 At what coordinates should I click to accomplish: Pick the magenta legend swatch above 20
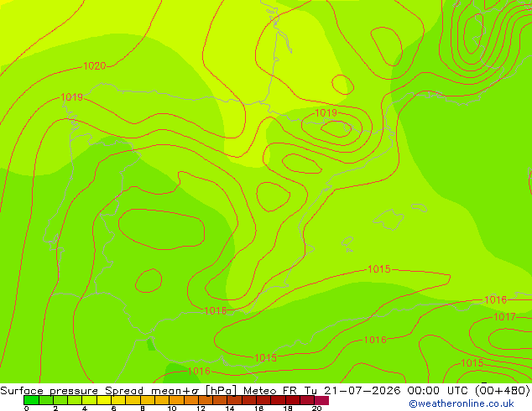coord(321,400)
